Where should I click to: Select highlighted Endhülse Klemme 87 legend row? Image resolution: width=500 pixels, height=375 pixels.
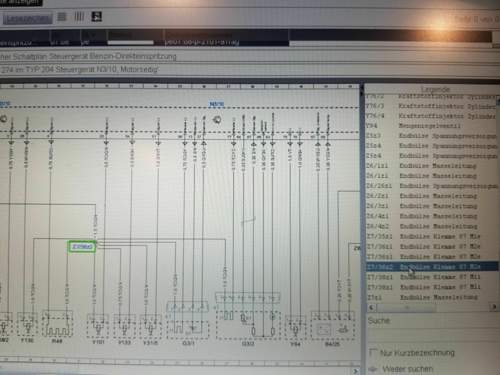point(432,267)
